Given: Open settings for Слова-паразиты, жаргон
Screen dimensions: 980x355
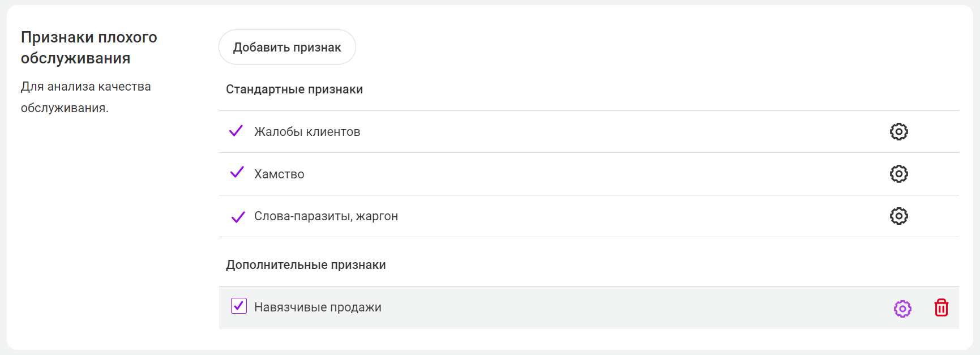Looking at the screenshot, I should click(x=898, y=216).
